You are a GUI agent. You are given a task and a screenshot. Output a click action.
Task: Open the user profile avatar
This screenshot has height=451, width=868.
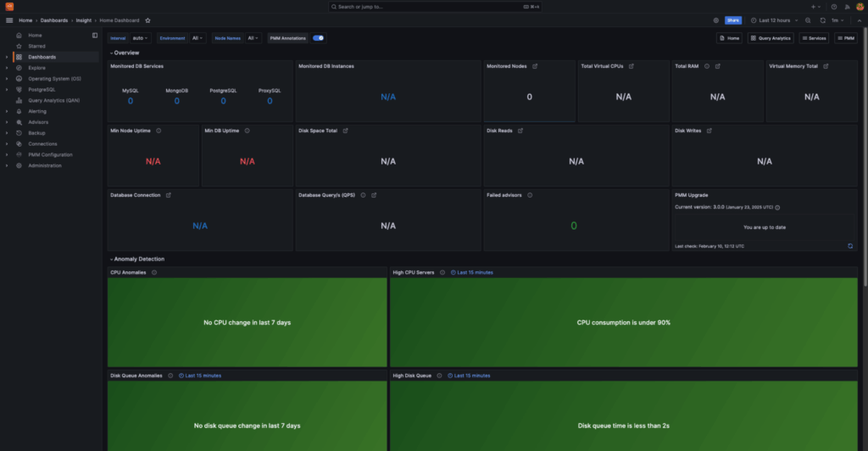pos(860,7)
